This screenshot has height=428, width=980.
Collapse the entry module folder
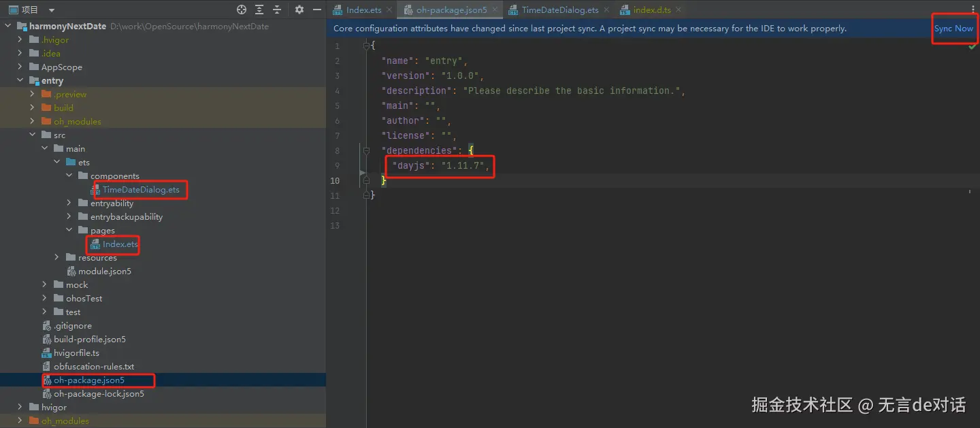tap(20, 80)
